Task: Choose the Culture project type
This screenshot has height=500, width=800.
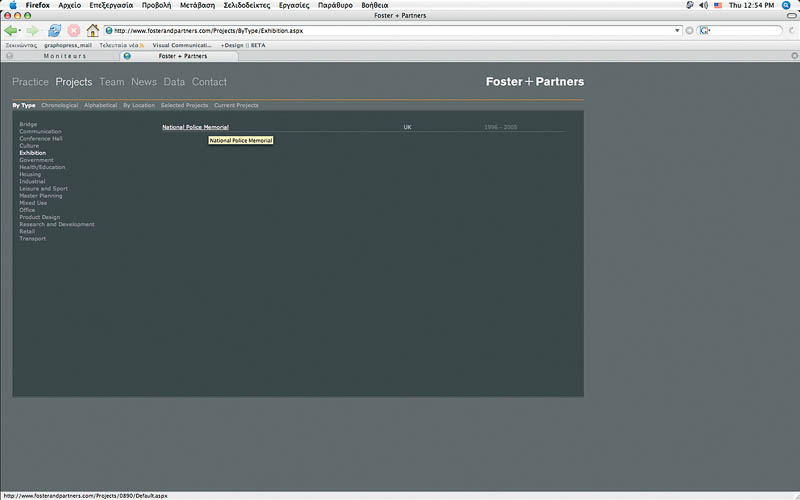Action: 29,146
